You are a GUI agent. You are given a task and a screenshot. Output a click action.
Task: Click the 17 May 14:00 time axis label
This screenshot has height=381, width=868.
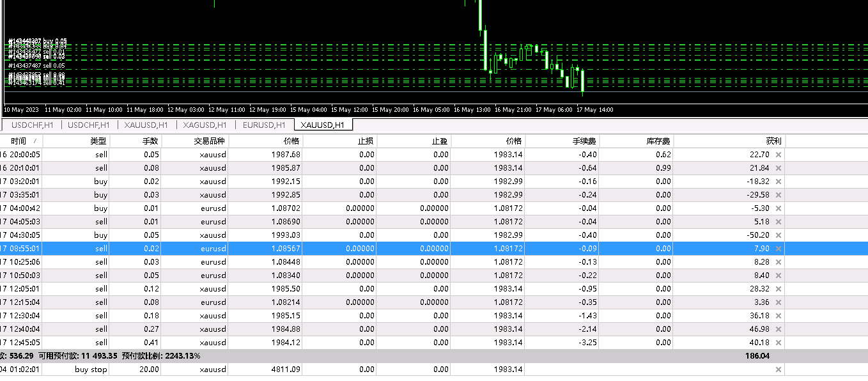click(594, 110)
